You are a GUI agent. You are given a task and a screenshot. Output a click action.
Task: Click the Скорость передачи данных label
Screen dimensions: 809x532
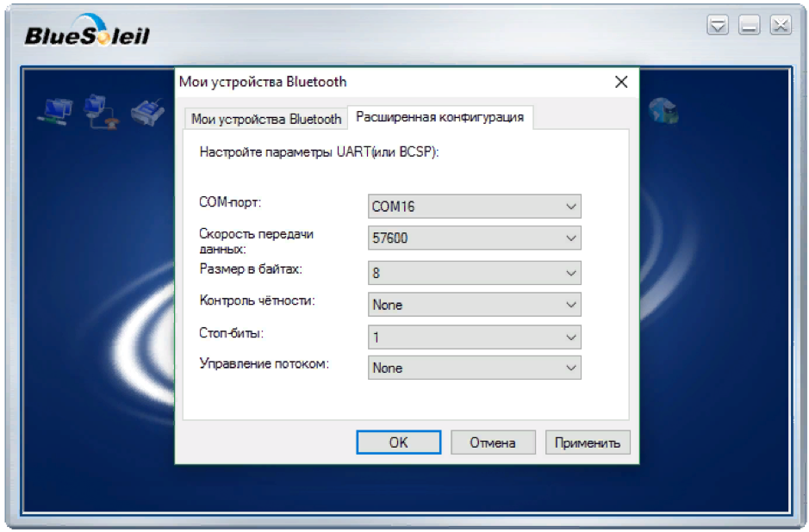pos(257,241)
